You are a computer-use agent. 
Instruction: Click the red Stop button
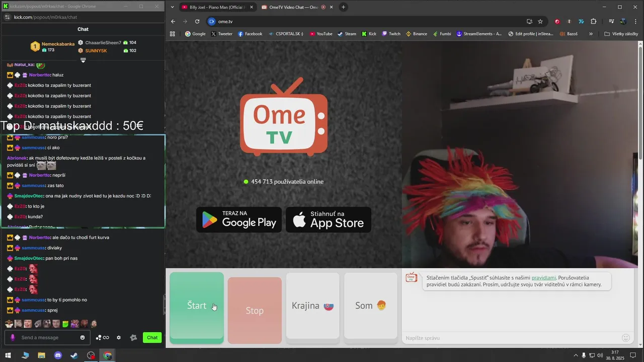255,310
